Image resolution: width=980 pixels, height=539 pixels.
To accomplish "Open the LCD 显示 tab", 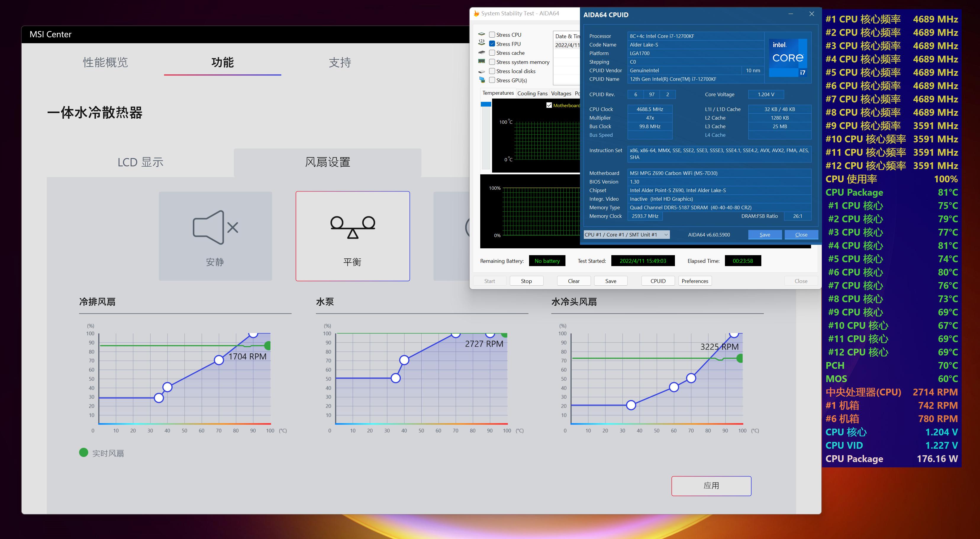I will (x=140, y=162).
